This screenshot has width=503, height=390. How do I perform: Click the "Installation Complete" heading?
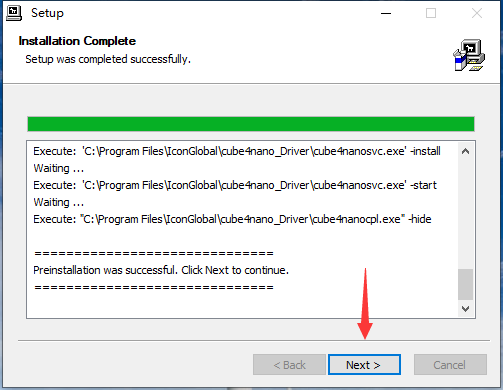77,41
